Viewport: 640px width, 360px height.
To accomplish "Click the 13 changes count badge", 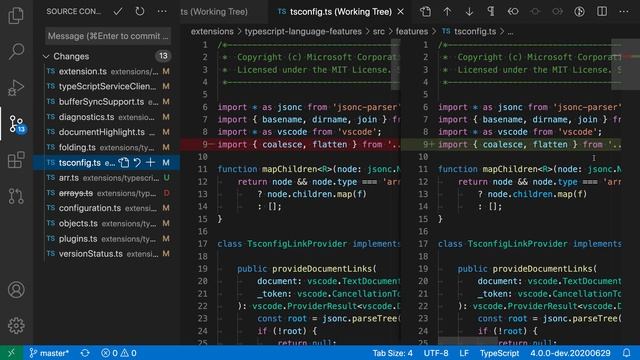I will [x=163, y=56].
